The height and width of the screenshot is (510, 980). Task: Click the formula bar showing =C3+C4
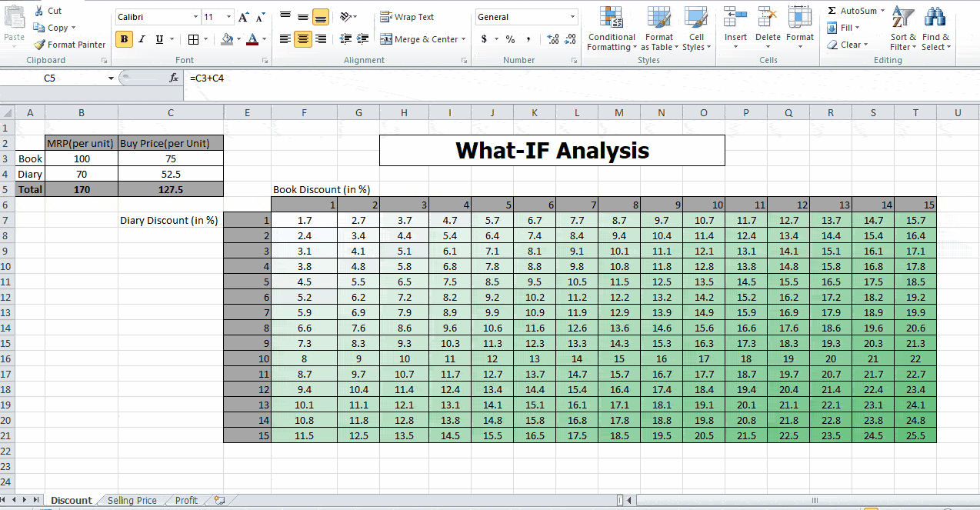click(x=308, y=77)
